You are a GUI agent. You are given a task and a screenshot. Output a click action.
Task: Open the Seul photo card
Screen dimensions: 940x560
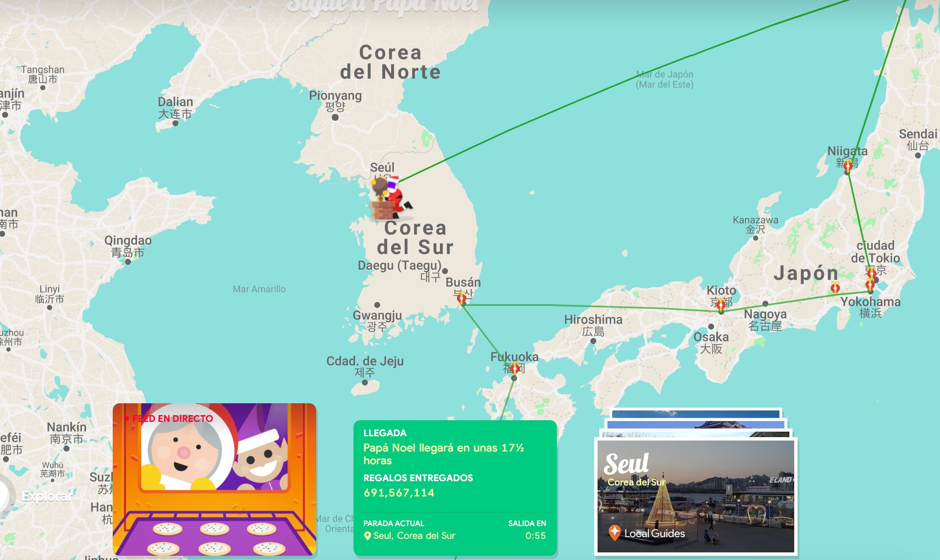click(696, 496)
